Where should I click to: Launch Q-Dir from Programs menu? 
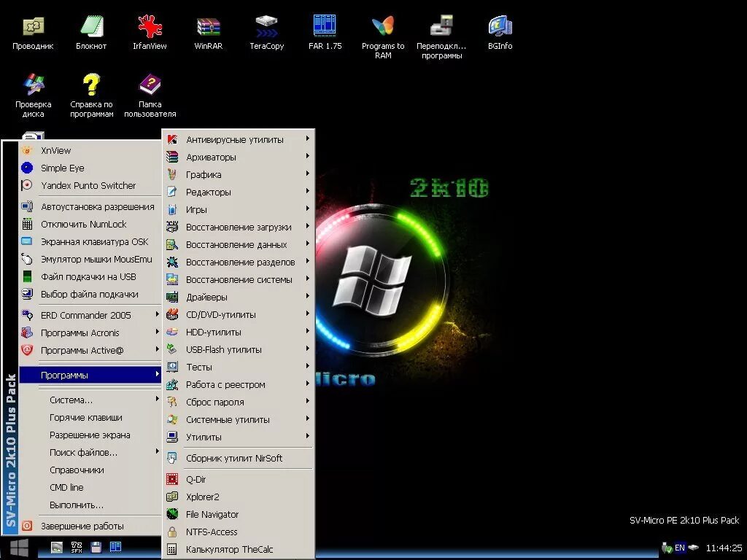(x=239, y=480)
